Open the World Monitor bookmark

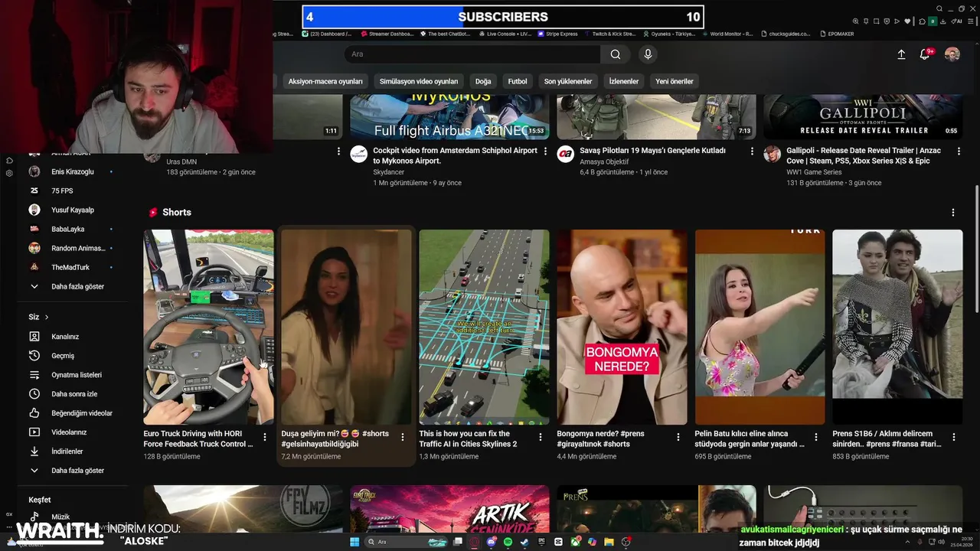click(x=728, y=34)
